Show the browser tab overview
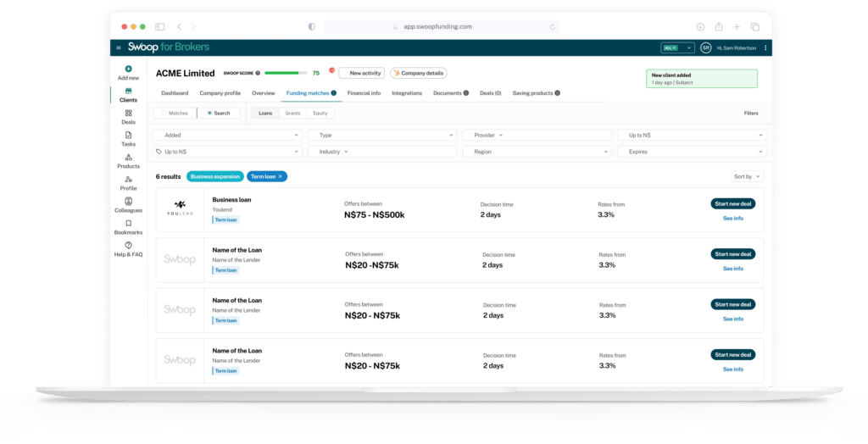The height and width of the screenshot is (444, 868). [755, 26]
